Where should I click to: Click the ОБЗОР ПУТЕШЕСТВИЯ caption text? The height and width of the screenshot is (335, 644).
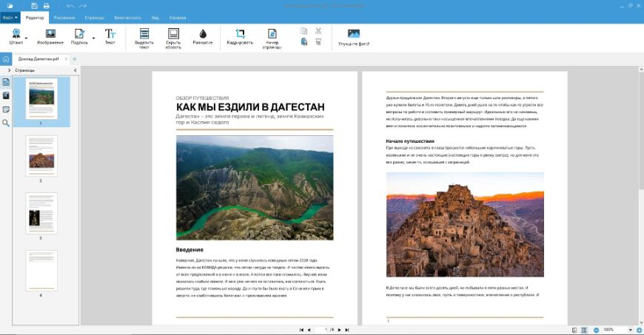pyautogui.click(x=202, y=98)
